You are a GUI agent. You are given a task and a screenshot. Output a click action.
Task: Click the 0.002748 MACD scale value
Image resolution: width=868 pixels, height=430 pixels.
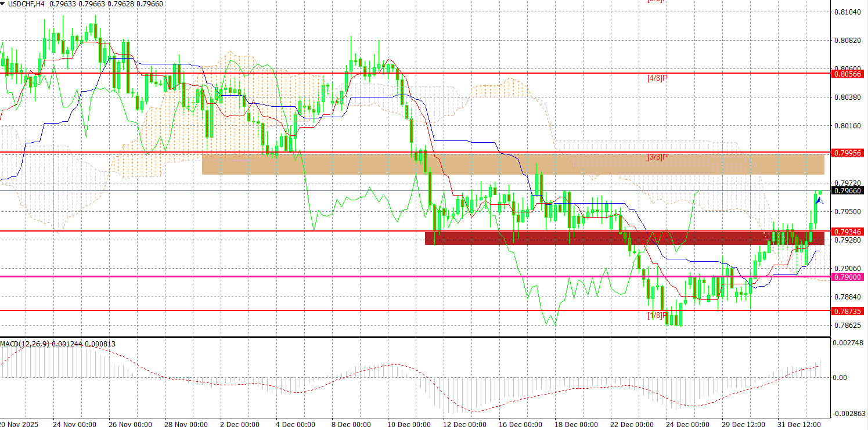848,343
